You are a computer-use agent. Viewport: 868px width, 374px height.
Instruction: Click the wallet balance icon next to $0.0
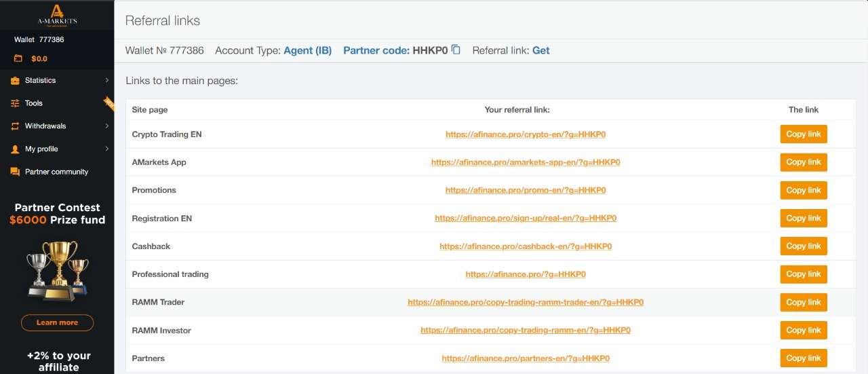click(18, 59)
